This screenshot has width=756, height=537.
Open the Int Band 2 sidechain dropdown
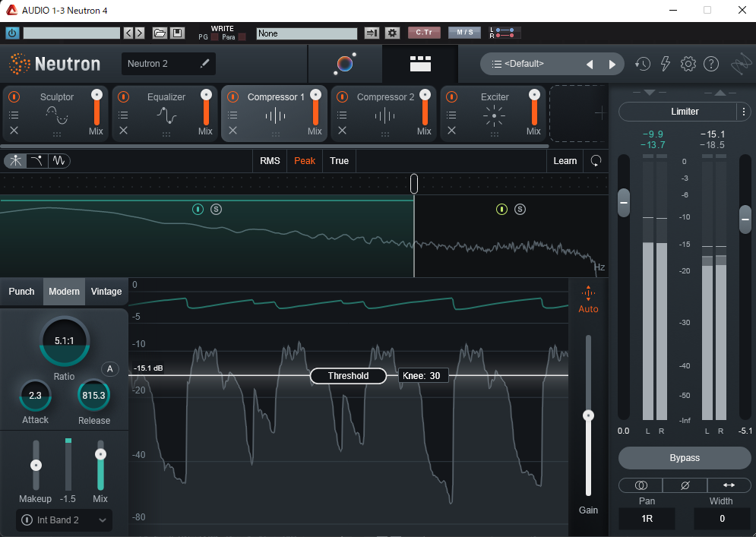click(x=64, y=520)
